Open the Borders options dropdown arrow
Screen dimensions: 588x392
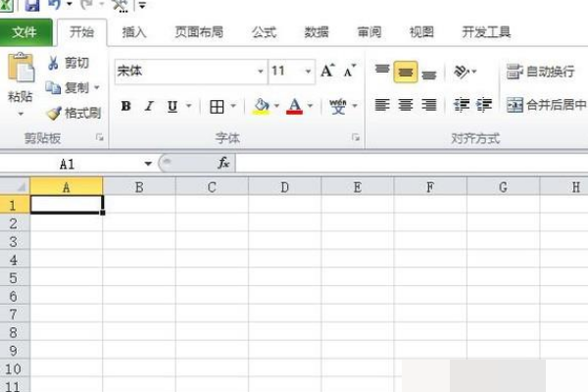233,106
